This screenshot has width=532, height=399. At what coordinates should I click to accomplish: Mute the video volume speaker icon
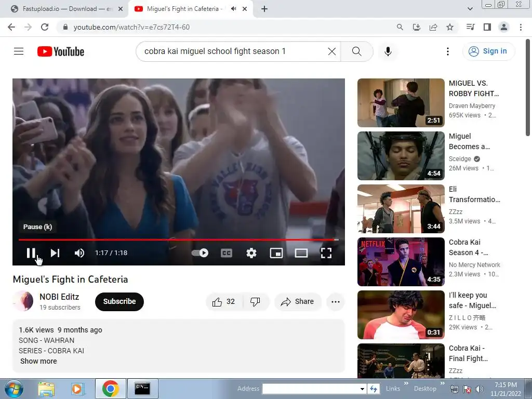(79, 253)
